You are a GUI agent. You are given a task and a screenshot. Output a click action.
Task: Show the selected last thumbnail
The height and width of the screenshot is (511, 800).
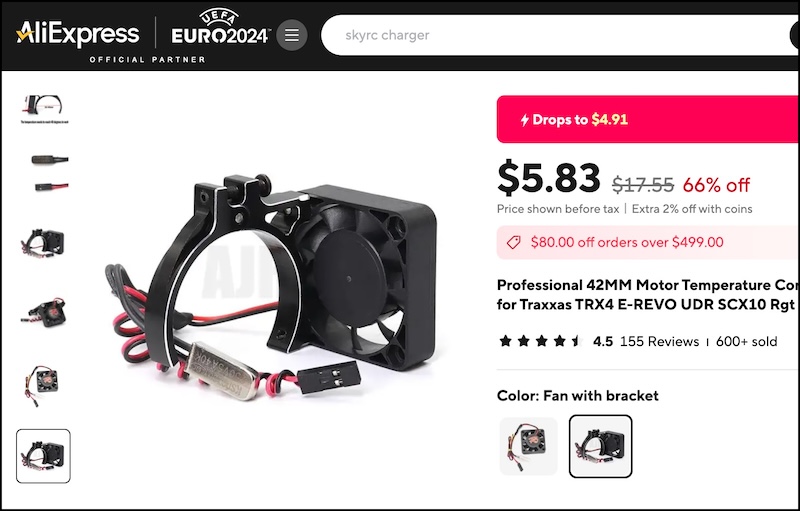point(43,456)
